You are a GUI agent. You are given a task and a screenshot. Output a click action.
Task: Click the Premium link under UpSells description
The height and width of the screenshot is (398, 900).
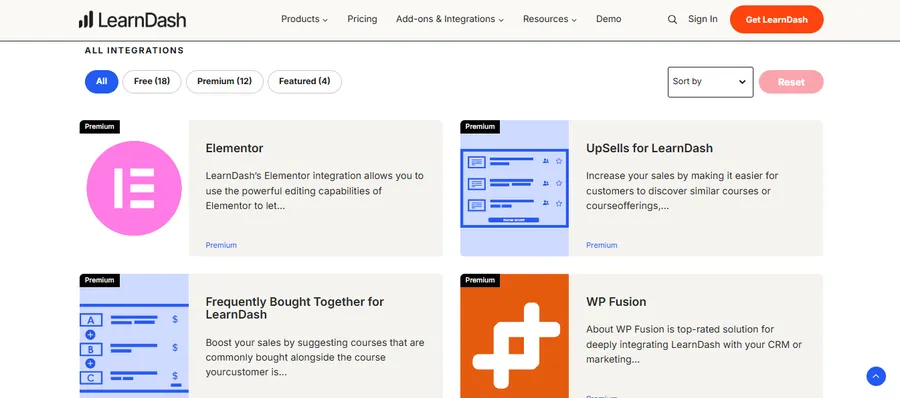pos(602,245)
